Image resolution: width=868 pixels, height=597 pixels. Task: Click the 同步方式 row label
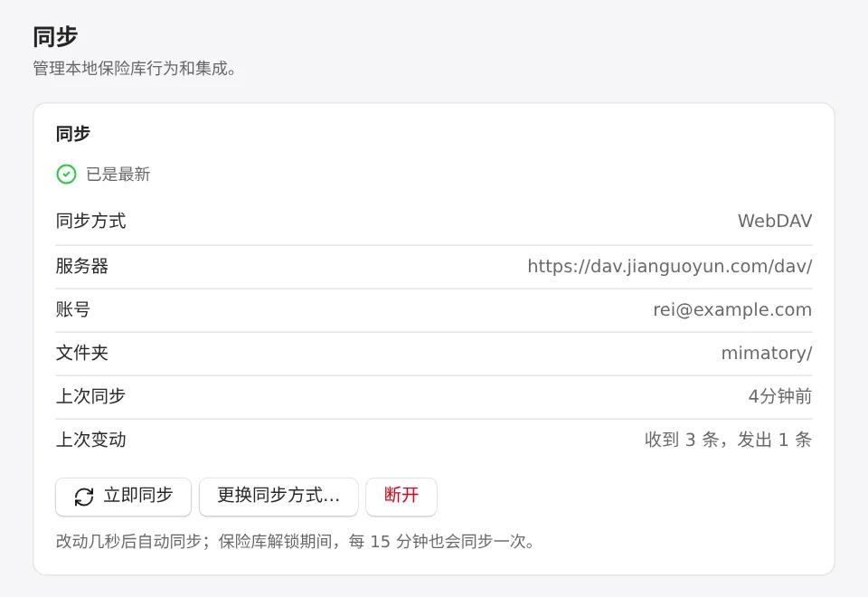pyautogui.click(x=90, y=221)
